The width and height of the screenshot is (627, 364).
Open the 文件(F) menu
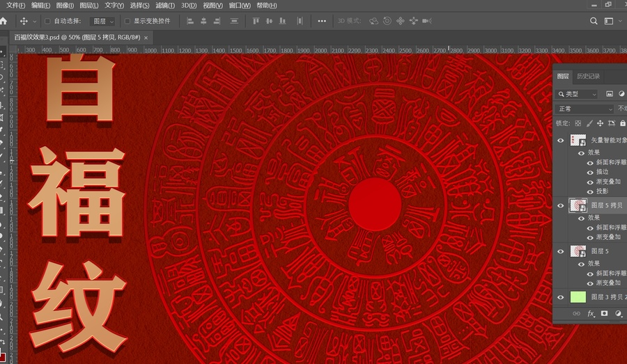(15, 6)
